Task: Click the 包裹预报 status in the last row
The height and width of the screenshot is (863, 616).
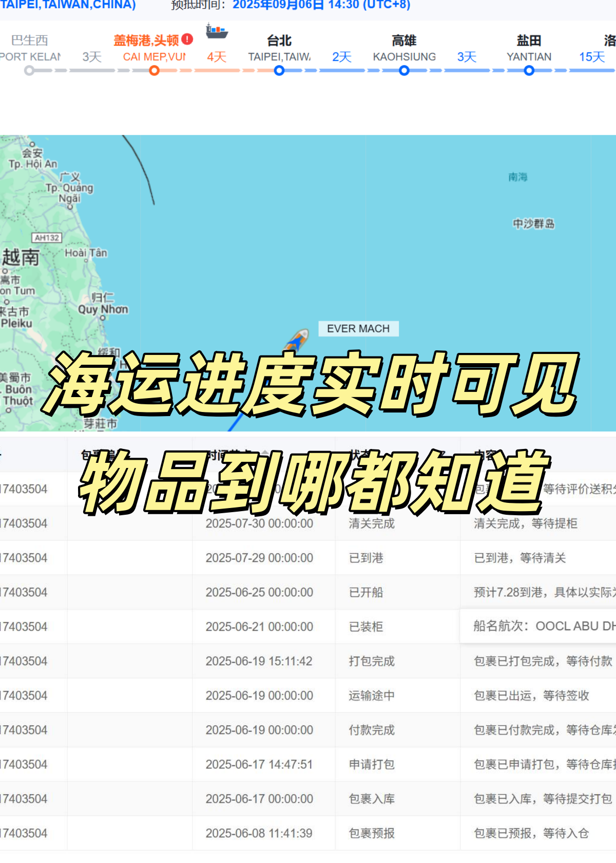Action: [372, 833]
